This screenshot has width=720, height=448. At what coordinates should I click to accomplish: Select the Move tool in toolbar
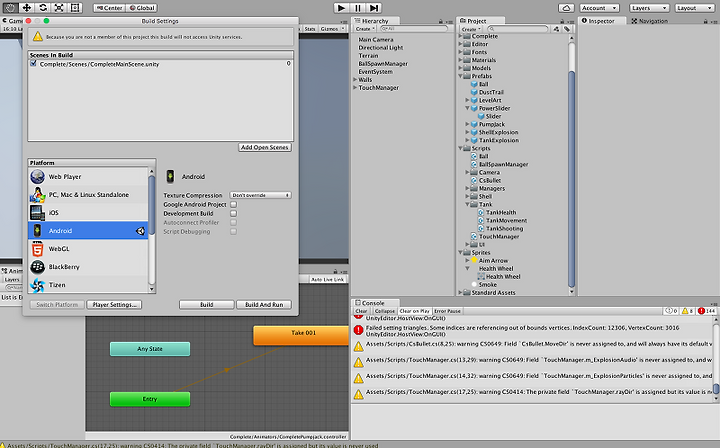click(27, 8)
